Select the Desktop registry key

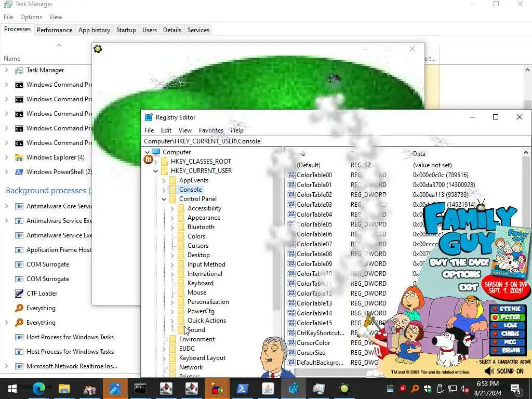198,255
